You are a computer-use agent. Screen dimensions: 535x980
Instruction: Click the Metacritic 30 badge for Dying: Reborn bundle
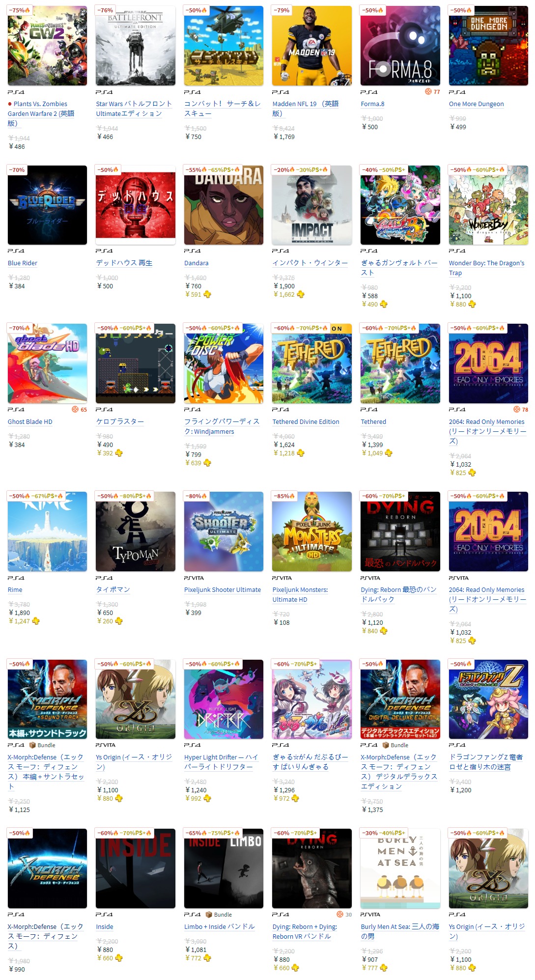pos(344,914)
